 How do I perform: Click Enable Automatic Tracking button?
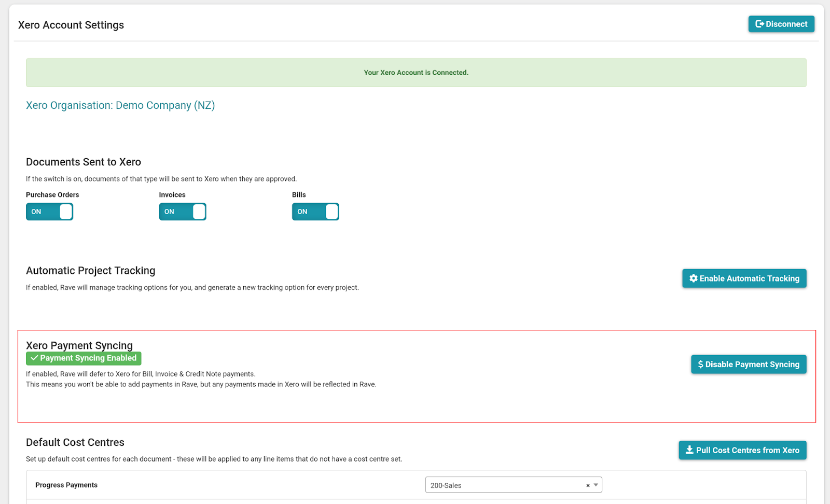(744, 278)
